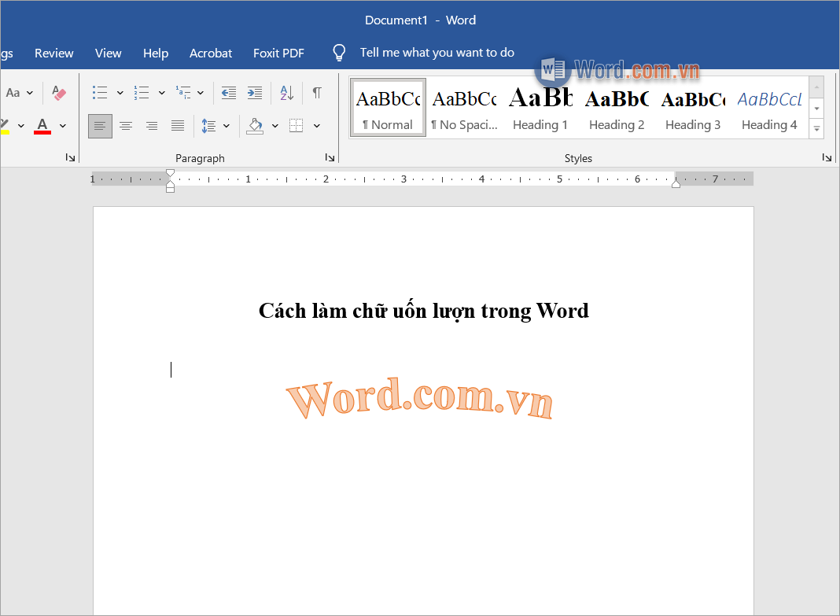
Task: Apply red Font Color to selection
Action: coord(42,126)
